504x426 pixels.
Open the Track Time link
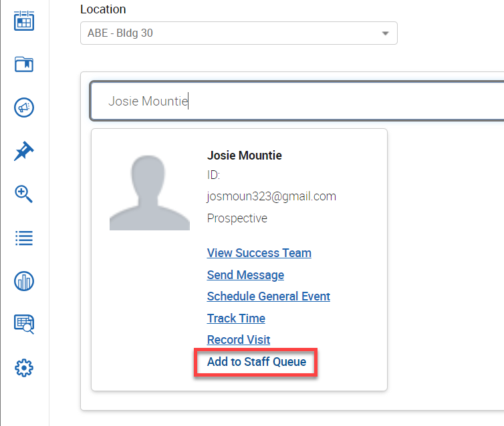(x=236, y=318)
